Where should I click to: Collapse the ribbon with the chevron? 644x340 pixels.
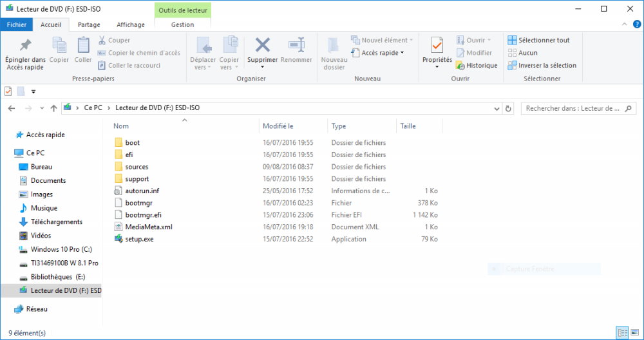624,24
